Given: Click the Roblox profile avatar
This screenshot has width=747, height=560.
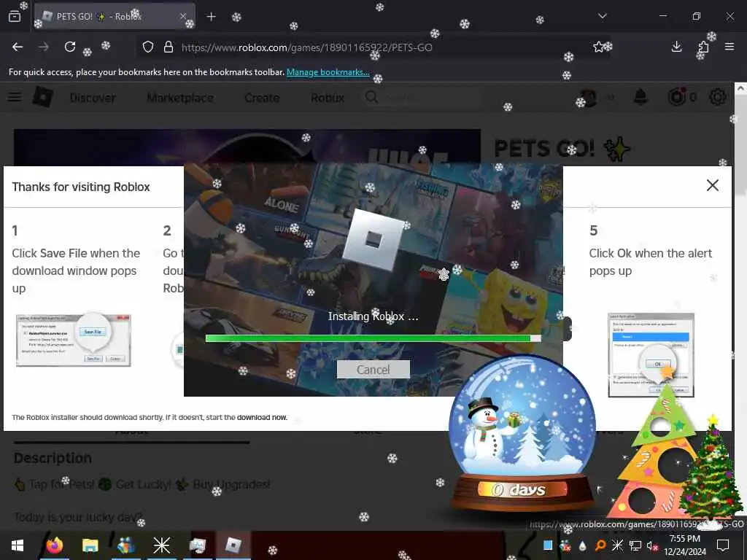Looking at the screenshot, I should click(x=589, y=98).
